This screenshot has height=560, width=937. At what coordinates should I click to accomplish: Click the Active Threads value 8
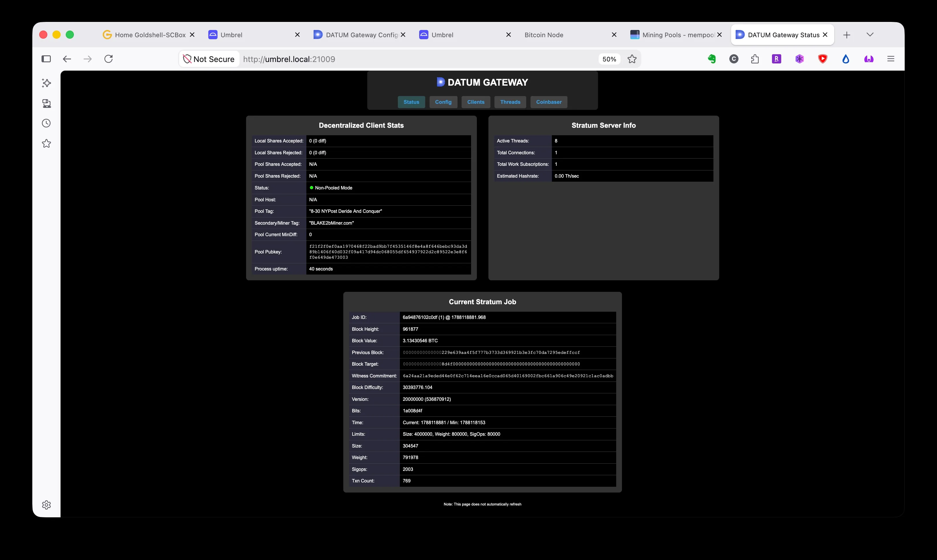pos(556,141)
